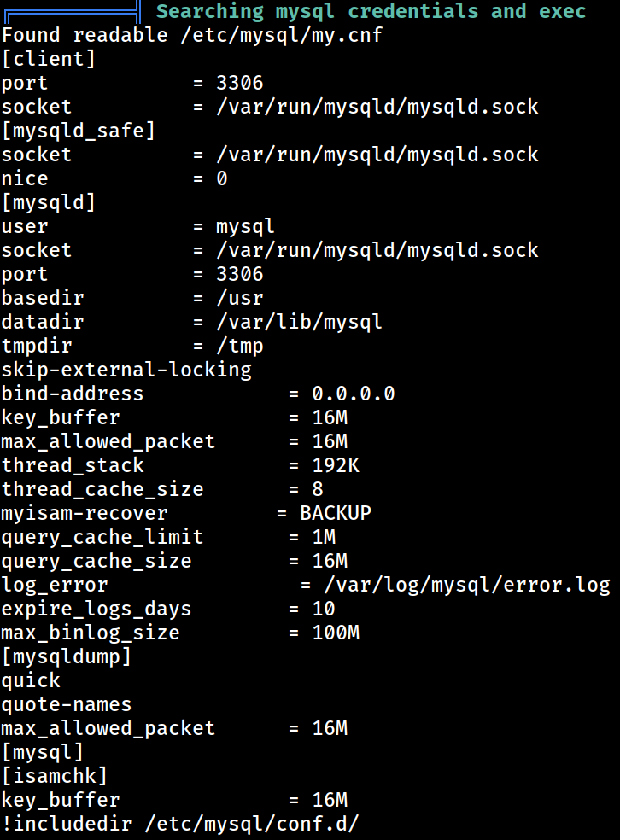Click the [mysqld_safe] section header
This screenshot has width=620, height=840.
coord(79,131)
